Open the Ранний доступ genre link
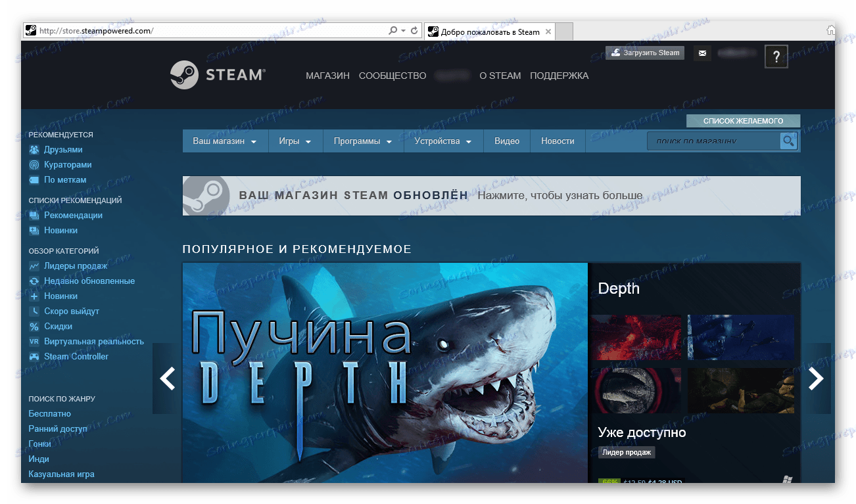856x504 pixels. (x=58, y=429)
